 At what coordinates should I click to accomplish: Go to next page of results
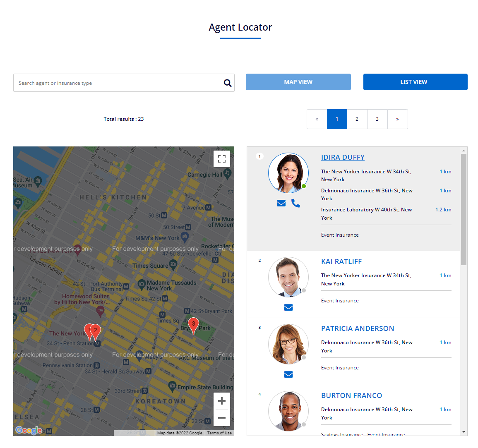(397, 119)
